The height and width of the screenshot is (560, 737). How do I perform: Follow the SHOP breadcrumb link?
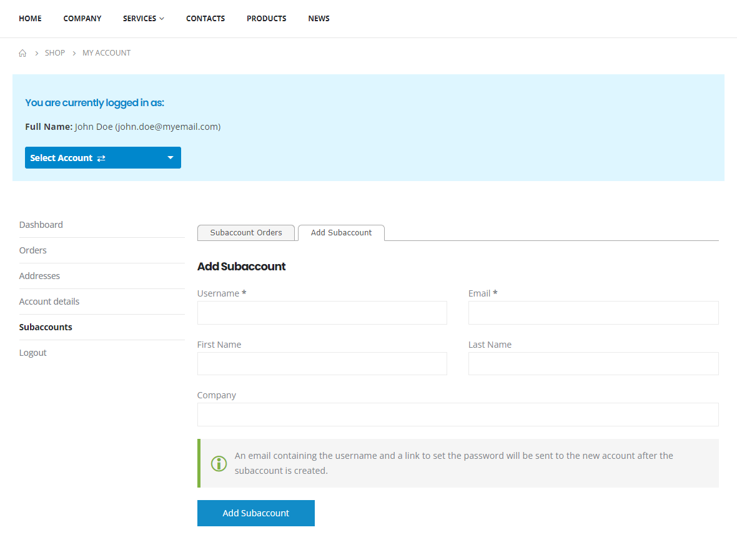[55, 53]
